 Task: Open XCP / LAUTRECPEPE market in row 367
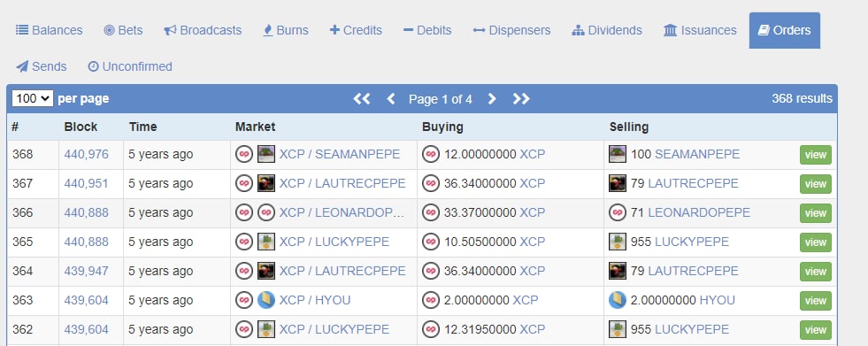[x=342, y=183]
